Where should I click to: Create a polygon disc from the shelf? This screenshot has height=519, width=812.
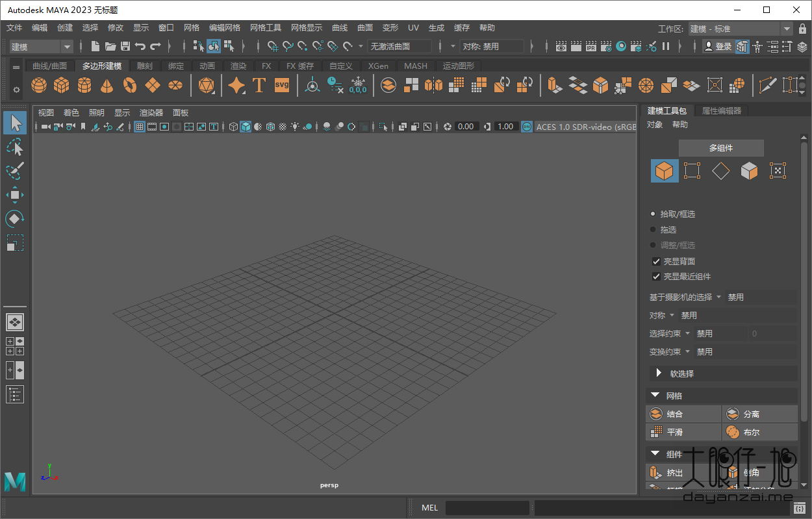point(175,85)
